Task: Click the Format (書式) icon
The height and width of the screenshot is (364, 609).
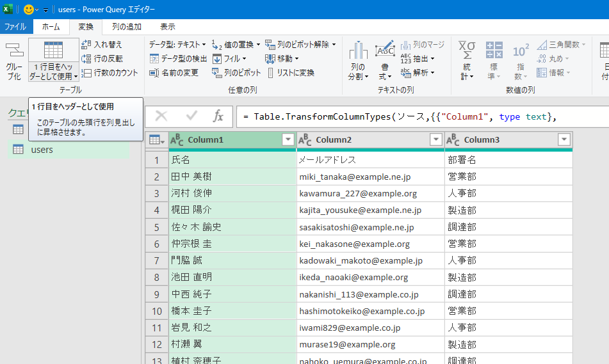Action: [385, 50]
